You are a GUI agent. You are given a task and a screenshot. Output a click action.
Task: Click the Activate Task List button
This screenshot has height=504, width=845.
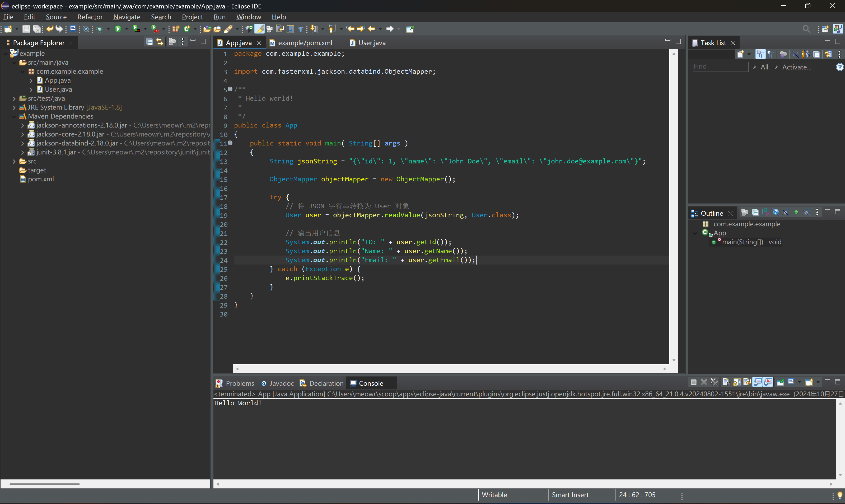797,67
